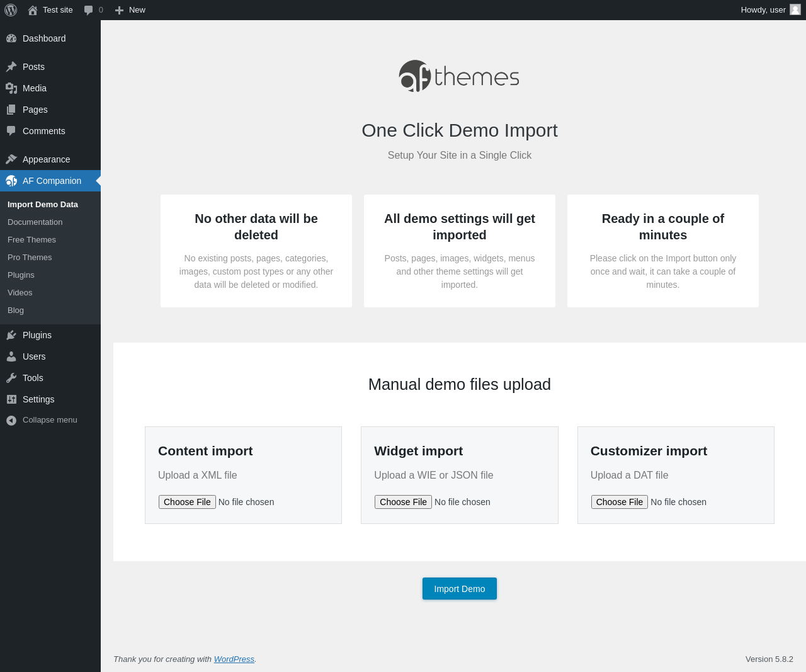Open the main Plugins menu with plug icon
Image resolution: width=806 pixels, height=672 pixels.
point(50,335)
